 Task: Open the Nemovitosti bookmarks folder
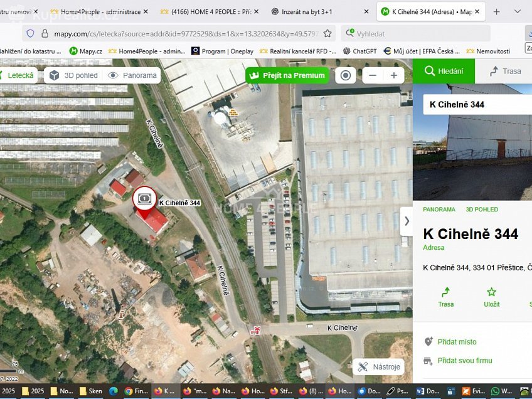click(495, 51)
